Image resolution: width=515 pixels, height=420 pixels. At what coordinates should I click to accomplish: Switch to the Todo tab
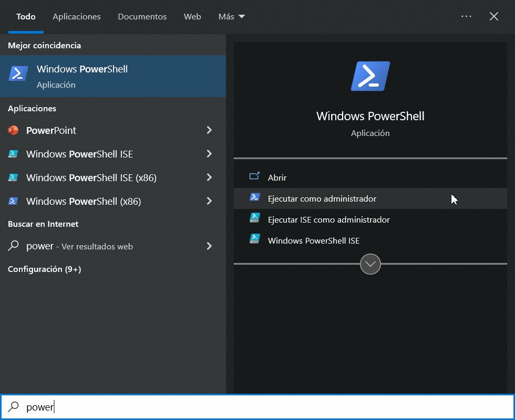[x=26, y=16]
